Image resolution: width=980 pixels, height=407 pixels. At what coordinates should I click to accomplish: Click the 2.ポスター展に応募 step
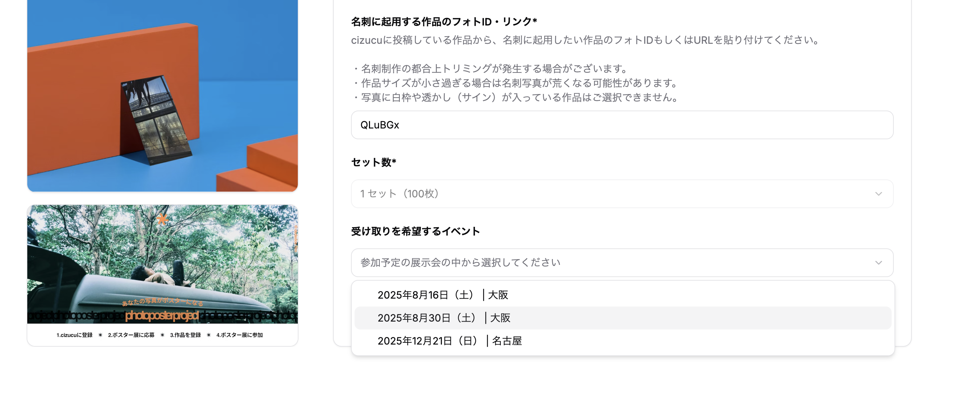coord(131,335)
